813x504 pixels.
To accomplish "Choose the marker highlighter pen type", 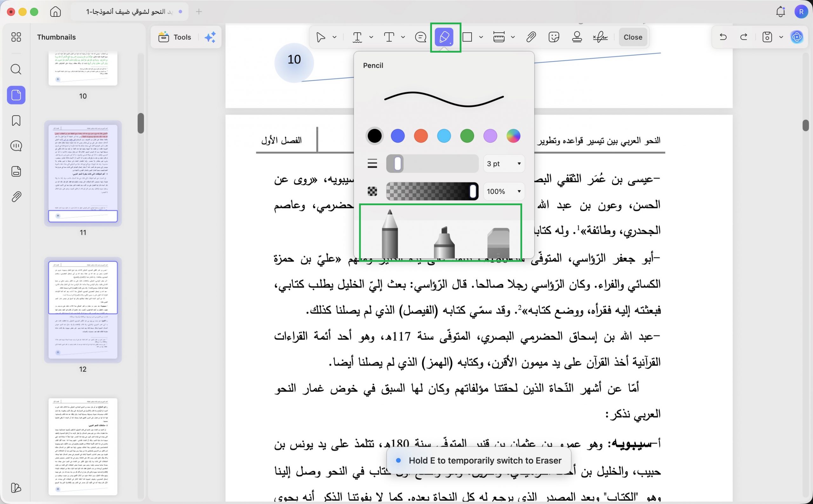I will 444,242.
